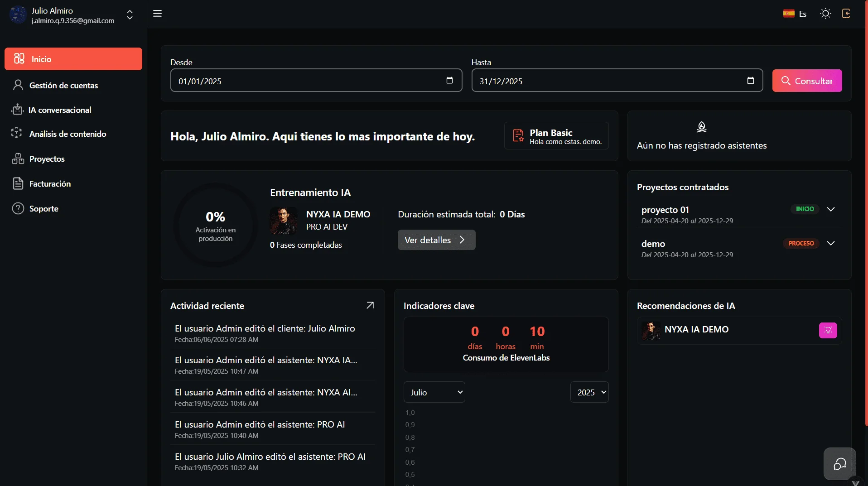
Task: Open the Spanish language selector
Action: click(795, 14)
